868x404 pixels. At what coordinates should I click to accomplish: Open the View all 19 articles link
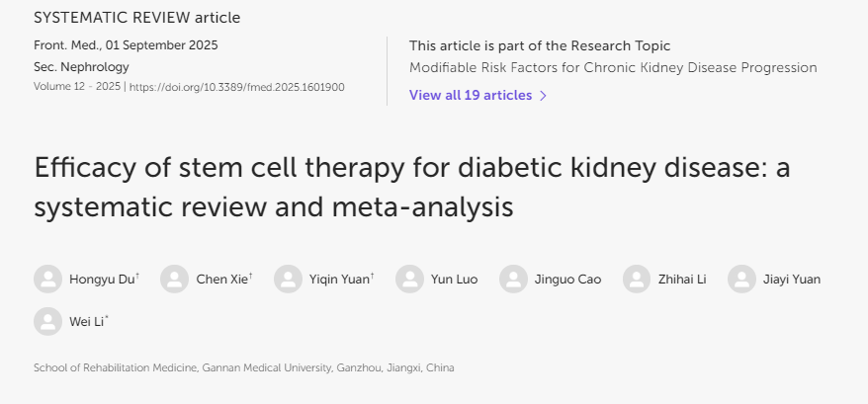[x=471, y=95]
